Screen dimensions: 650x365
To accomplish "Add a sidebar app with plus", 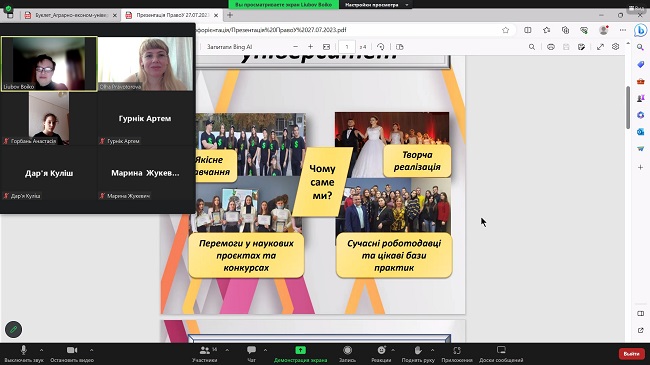I will coord(640,167).
